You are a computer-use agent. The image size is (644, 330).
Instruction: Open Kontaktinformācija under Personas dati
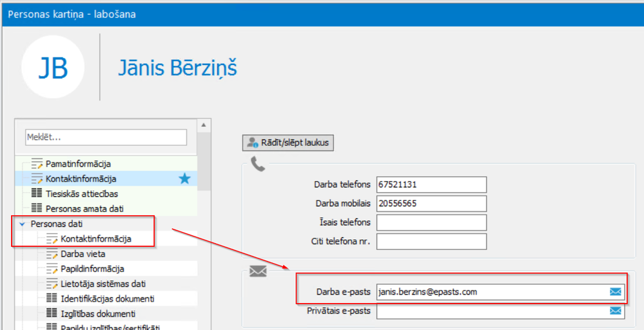click(96, 239)
